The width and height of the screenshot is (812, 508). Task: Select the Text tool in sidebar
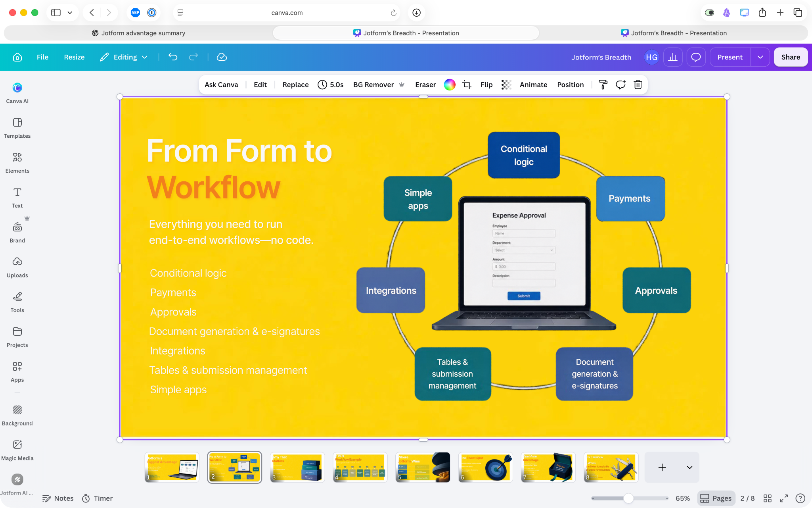(17, 198)
